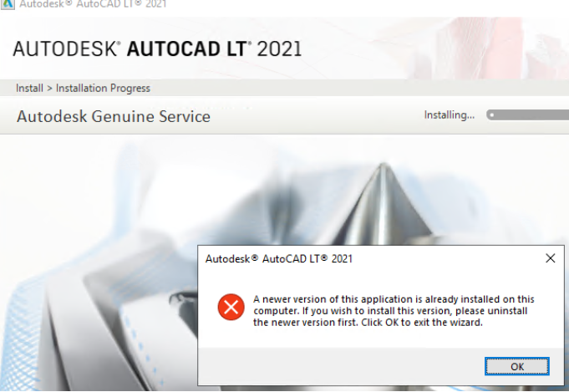The image size is (569, 392).
Task: Click the error dialog's title bar text
Action: [279, 259]
